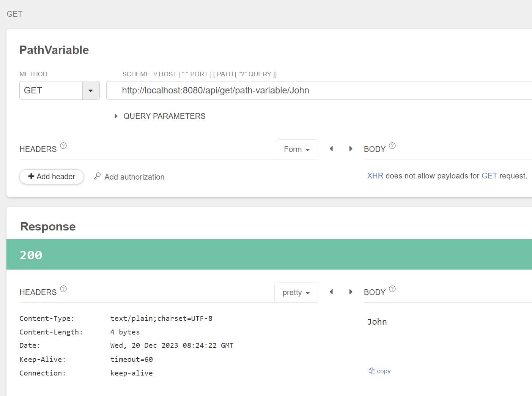The width and height of the screenshot is (532, 396).
Task: Click the right arrow in the Response section
Action: pos(350,292)
